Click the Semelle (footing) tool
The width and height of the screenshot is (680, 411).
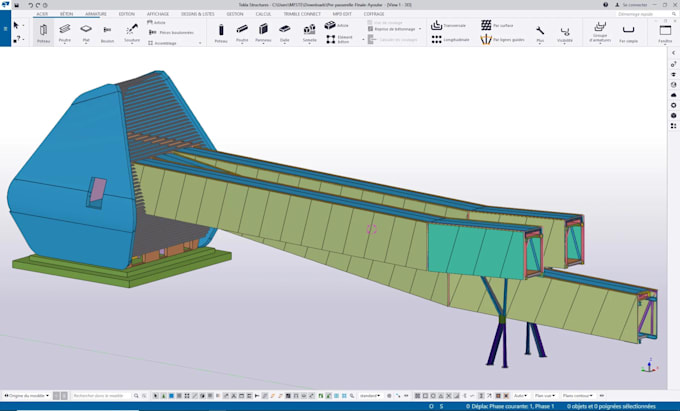308,32
